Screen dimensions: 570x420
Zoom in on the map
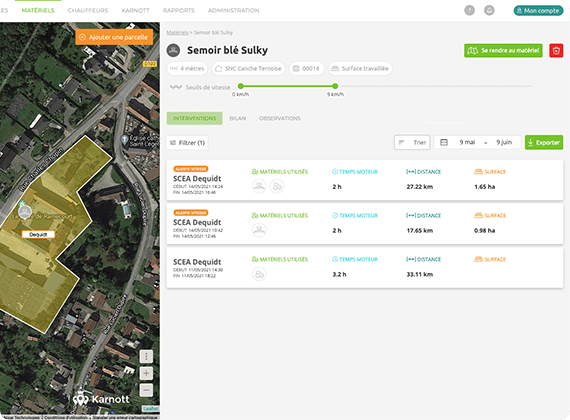click(146, 373)
